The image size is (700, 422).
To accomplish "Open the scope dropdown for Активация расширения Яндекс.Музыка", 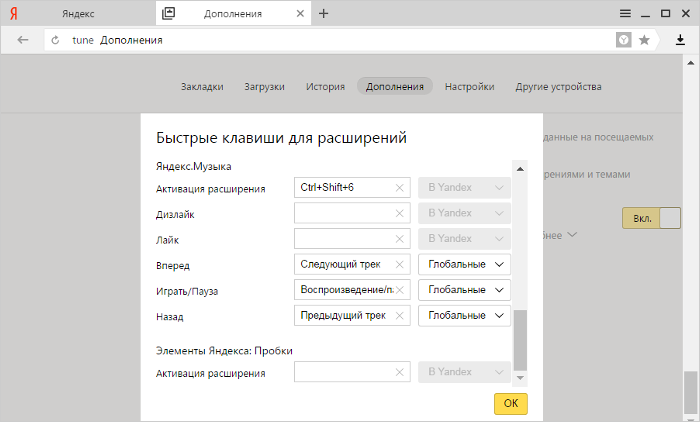I will point(464,188).
